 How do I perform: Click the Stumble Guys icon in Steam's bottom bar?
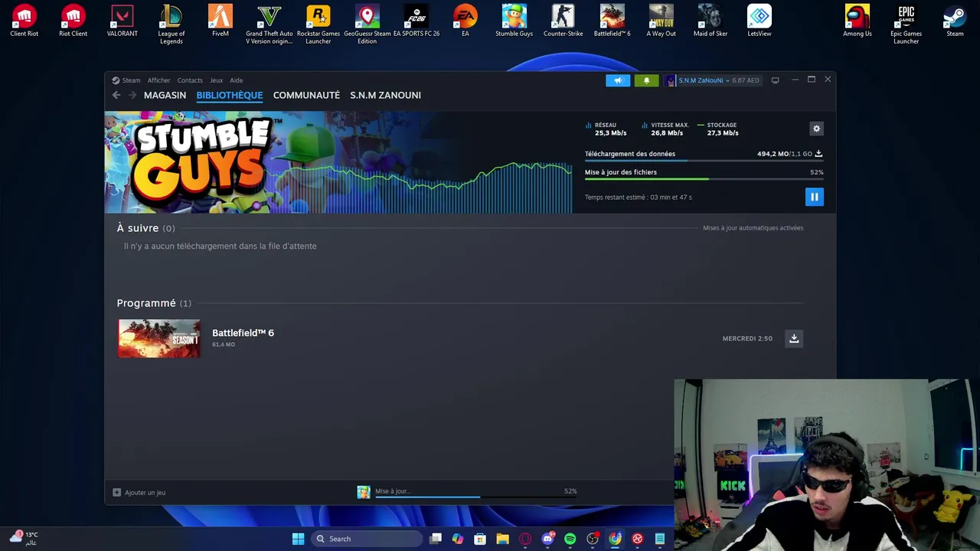click(x=364, y=492)
